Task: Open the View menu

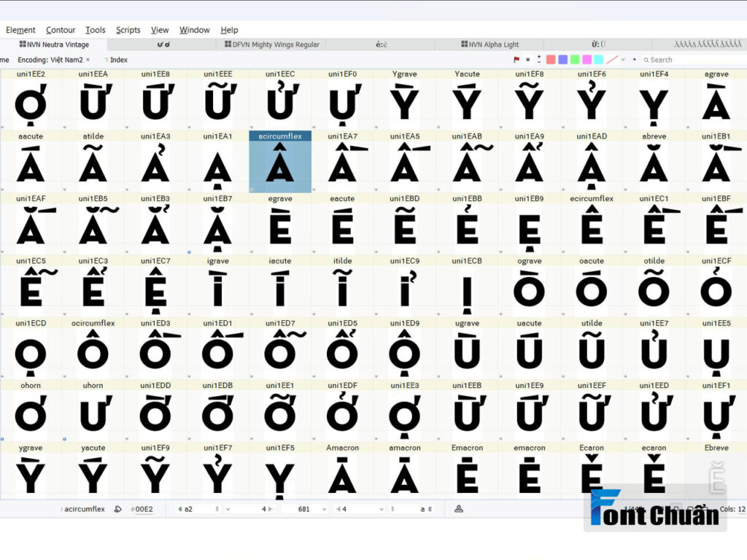Action: pyautogui.click(x=160, y=30)
